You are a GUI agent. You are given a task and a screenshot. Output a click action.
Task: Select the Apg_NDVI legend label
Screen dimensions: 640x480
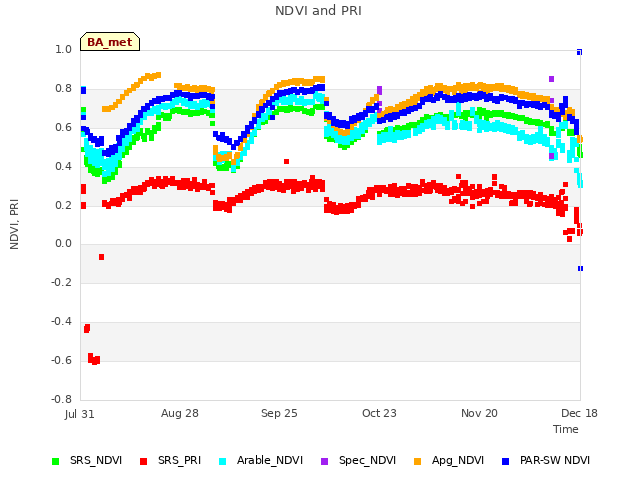click(458, 460)
